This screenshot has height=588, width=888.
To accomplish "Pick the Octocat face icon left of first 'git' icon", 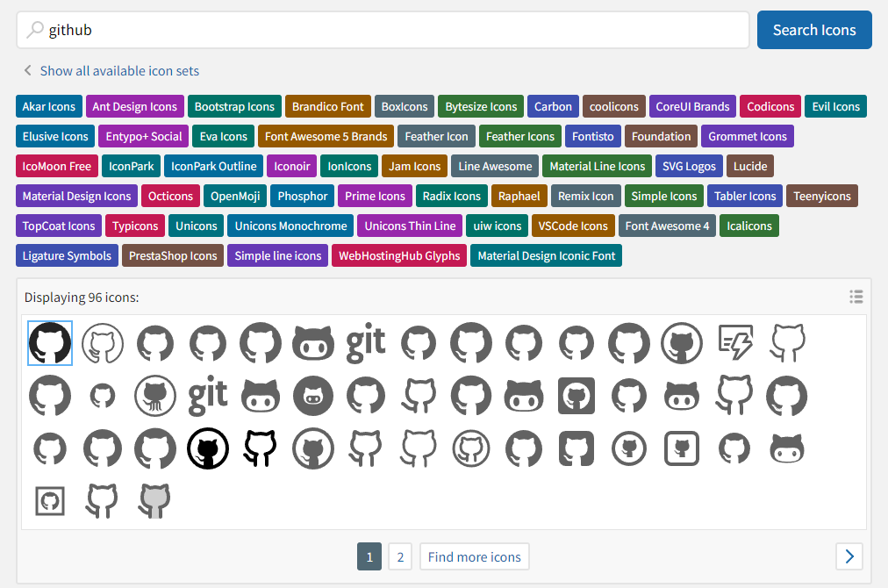I will [x=313, y=343].
